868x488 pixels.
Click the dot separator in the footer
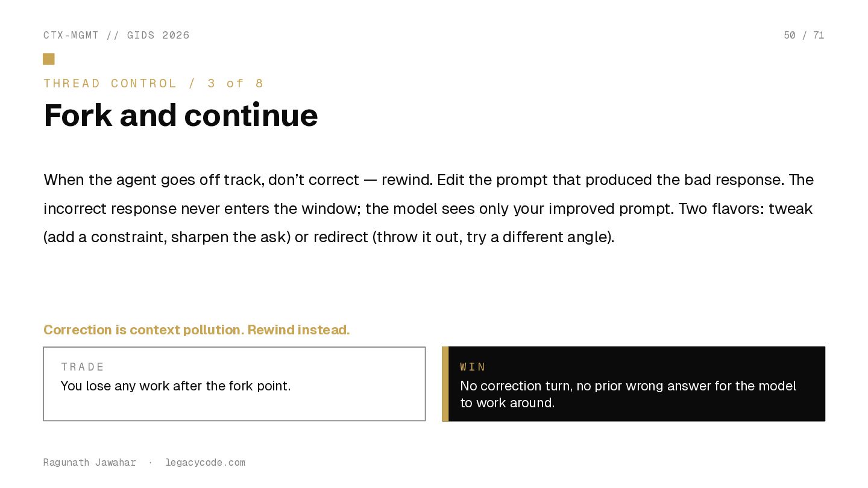150,463
